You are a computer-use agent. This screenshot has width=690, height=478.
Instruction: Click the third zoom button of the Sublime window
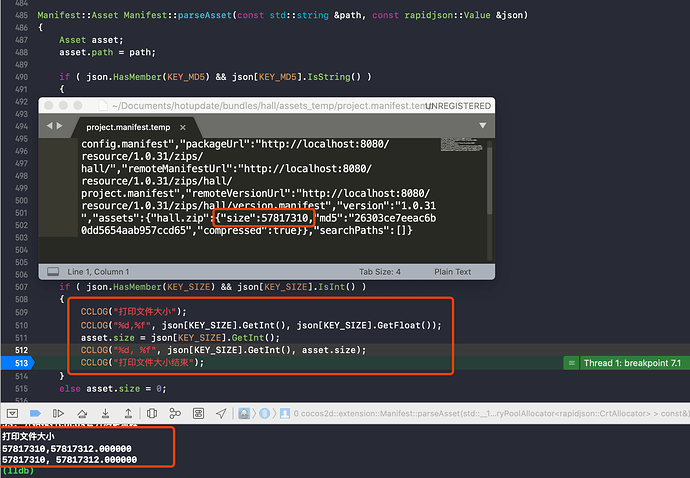click(78, 105)
